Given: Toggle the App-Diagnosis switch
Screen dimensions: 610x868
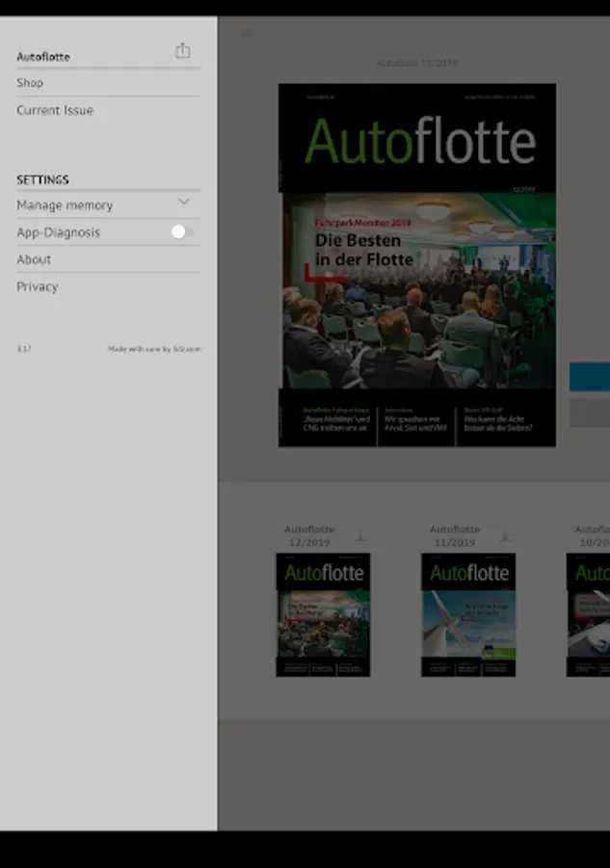Looking at the screenshot, I should tap(182, 231).
